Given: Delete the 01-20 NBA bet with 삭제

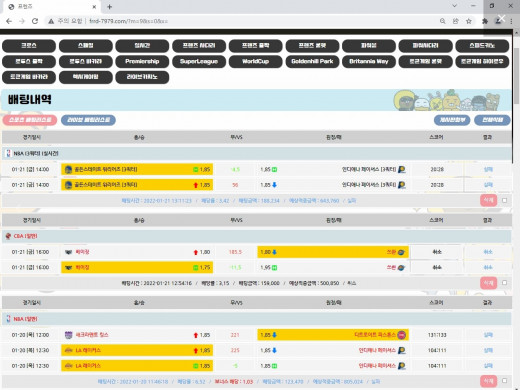Looking at the screenshot, I should pyautogui.click(x=488, y=381).
